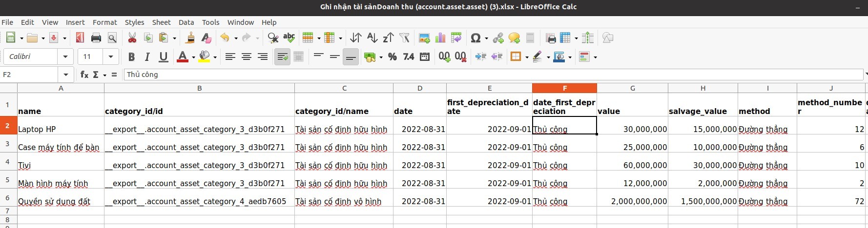Click the formula input line
Viewport: 868px width, 228px height.
click(493, 75)
